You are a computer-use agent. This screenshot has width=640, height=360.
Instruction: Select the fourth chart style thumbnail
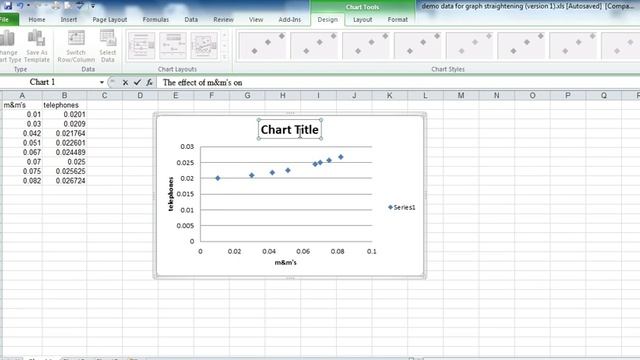coord(419,45)
